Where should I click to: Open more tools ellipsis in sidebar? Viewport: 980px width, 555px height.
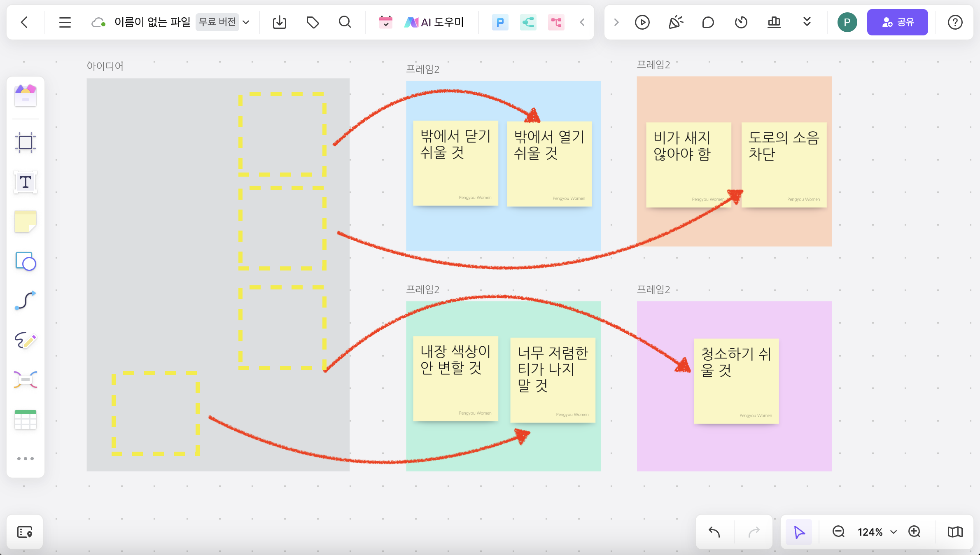pos(26,458)
